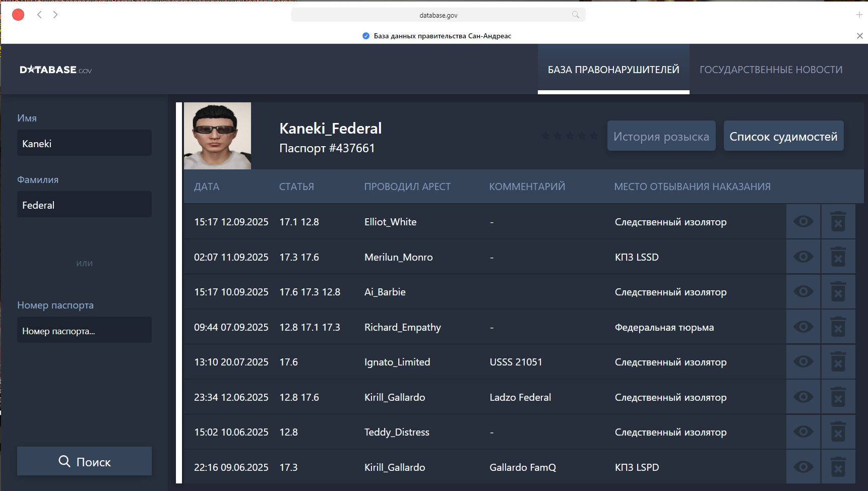
Task: Click the search magnifier in the address bar
Action: click(575, 15)
